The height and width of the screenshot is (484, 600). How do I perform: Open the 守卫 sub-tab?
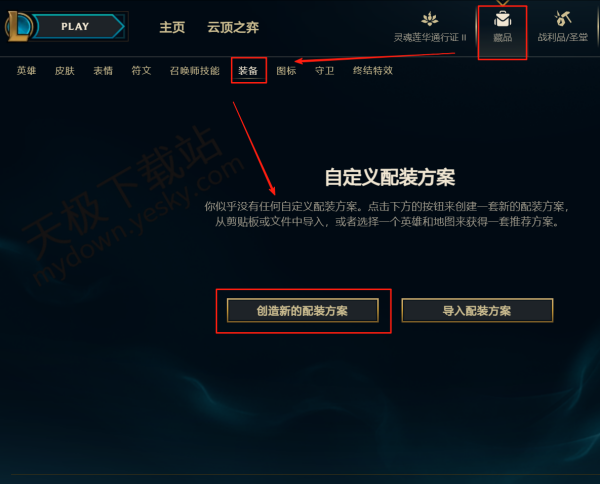324,71
